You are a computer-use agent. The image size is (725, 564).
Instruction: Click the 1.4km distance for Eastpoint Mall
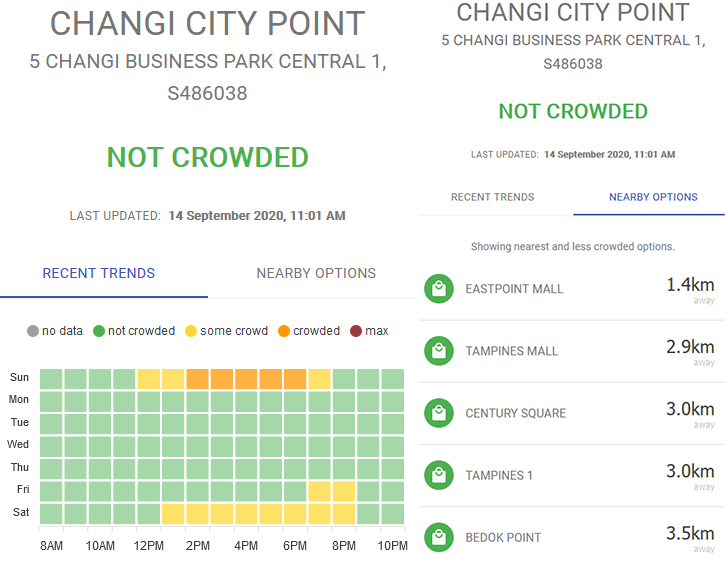pos(690,285)
